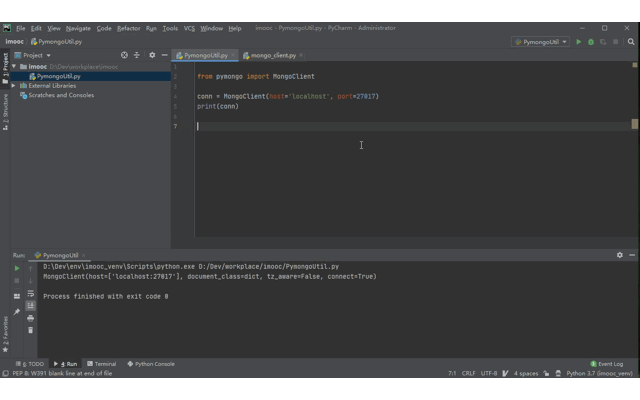
Task: Click the Run with Coverage toolbar icon
Action: tap(603, 42)
